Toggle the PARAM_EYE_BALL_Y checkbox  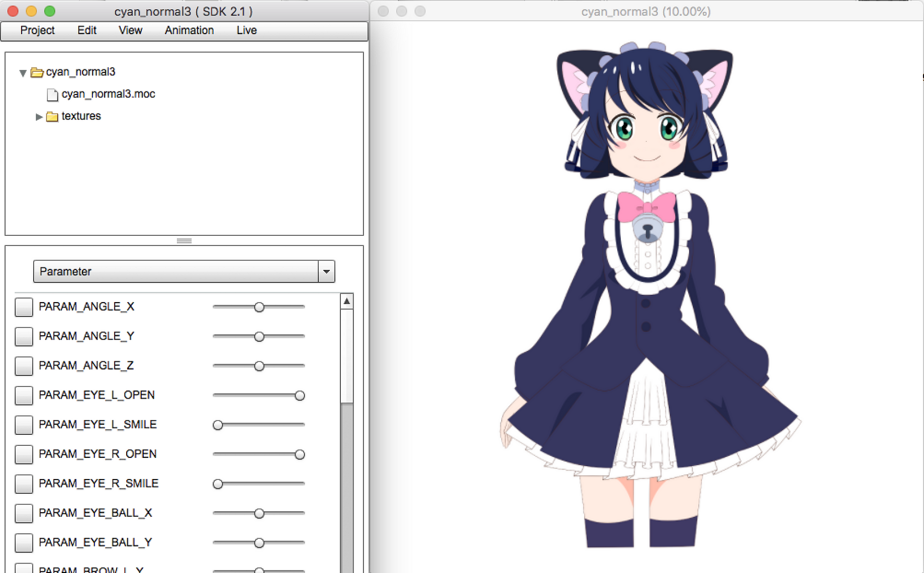click(x=24, y=543)
